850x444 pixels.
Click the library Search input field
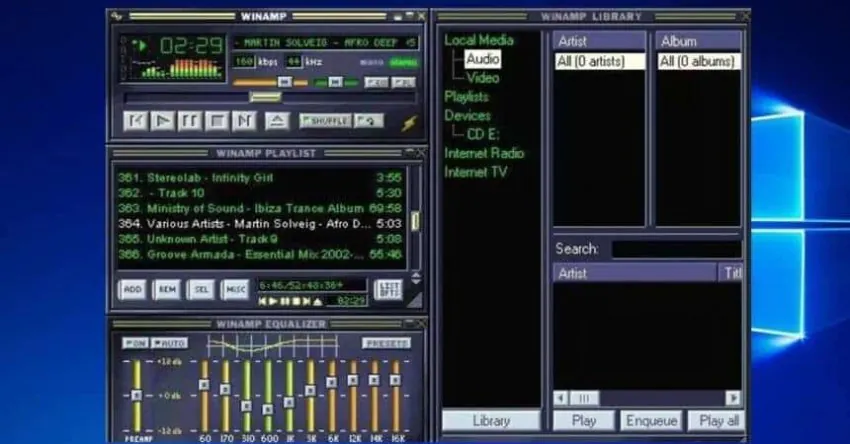[676, 249]
